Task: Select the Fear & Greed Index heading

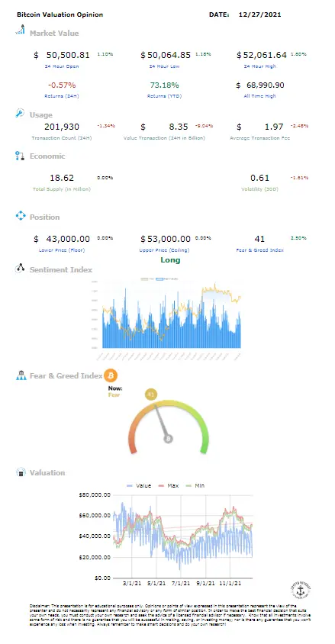Action: coord(66,376)
